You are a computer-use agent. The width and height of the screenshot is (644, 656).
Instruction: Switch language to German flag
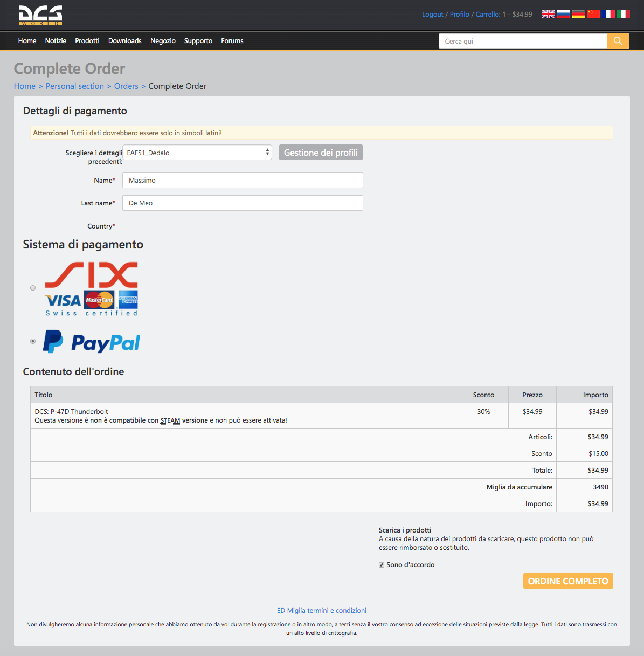point(578,14)
